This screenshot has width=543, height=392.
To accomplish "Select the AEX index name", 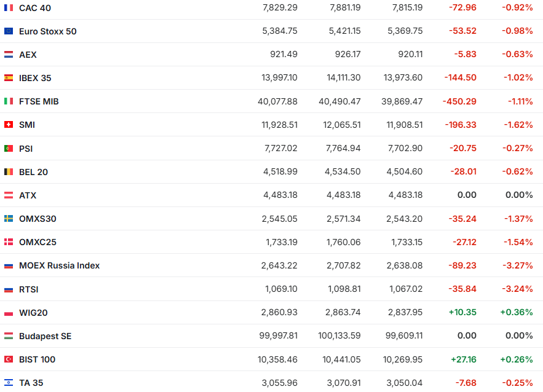I will coord(28,55).
